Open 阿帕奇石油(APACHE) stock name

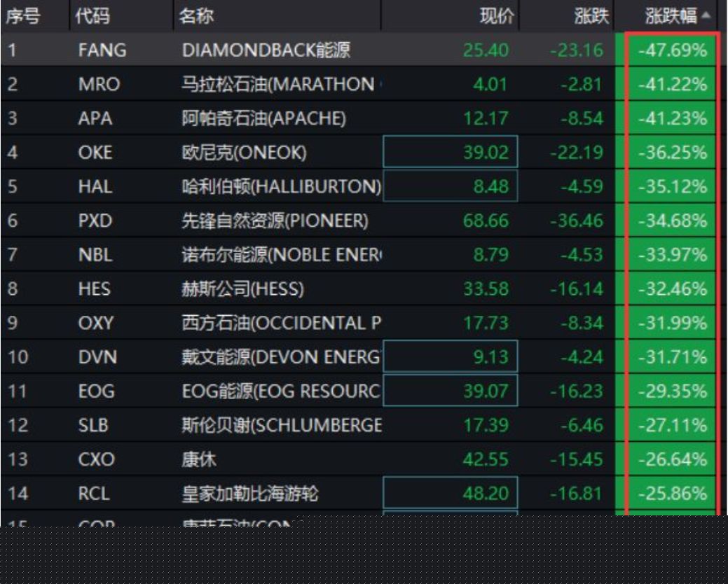tap(263, 118)
